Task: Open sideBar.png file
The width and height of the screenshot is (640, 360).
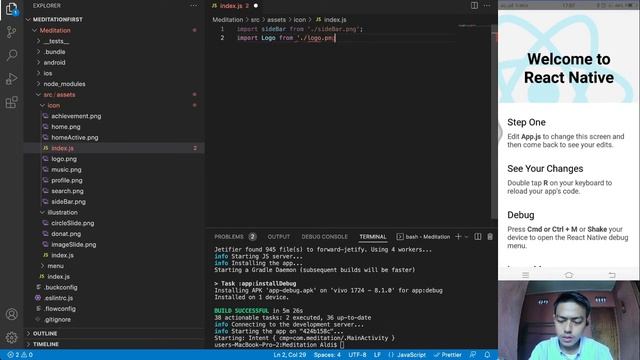Action: point(68,202)
